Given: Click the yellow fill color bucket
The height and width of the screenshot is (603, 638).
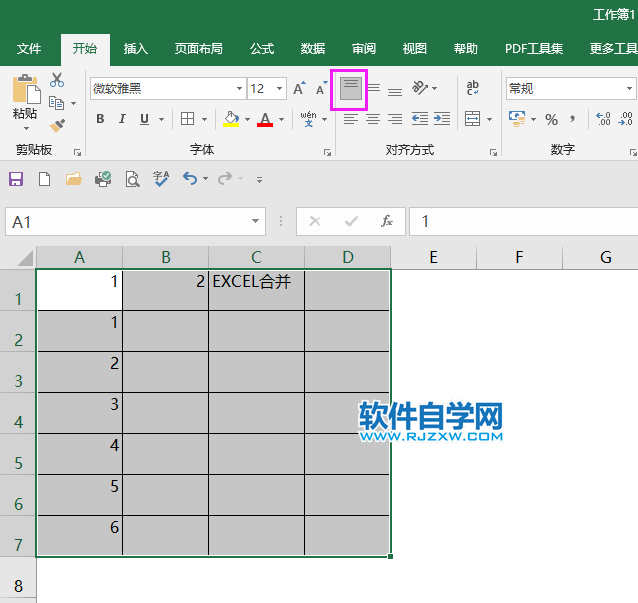Looking at the screenshot, I should (x=231, y=119).
